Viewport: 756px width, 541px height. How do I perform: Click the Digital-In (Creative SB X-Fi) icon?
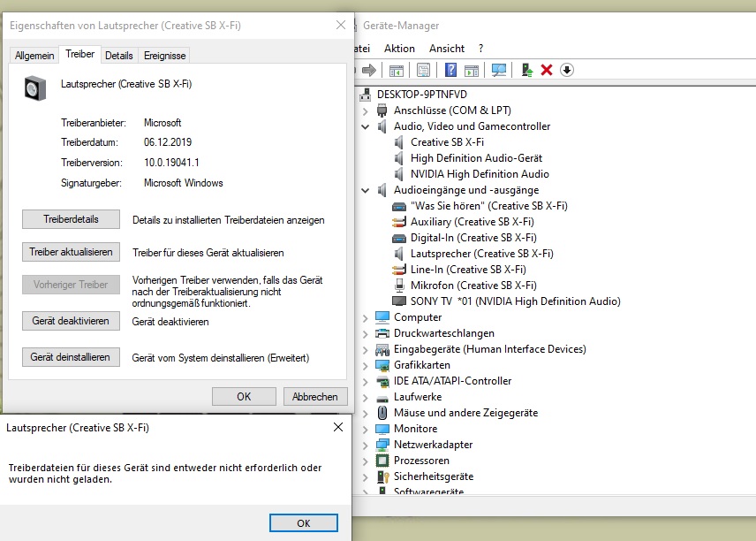pyautogui.click(x=399, y=239)
